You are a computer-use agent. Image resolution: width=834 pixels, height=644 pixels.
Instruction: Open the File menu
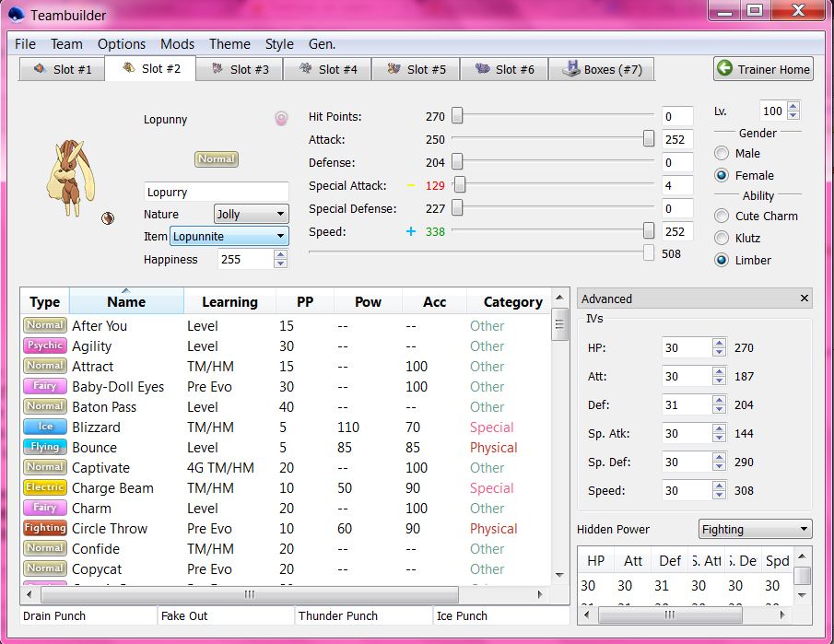(25, 44)
